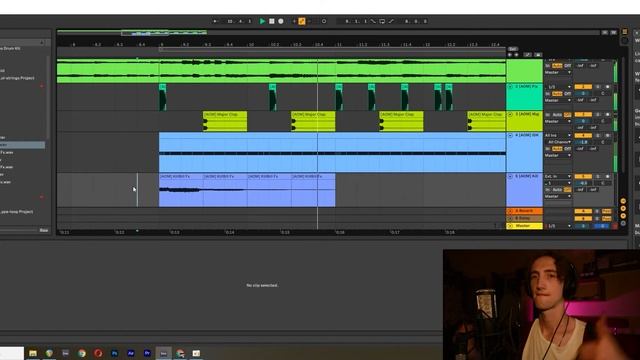Jump to previous locator arrow
The height and width of the screenshot is (360, 640).
click(x=510, y=55)
